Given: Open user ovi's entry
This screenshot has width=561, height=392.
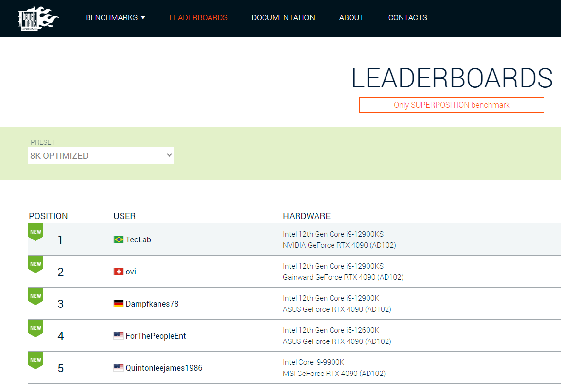Looking at the screenshot, I should 131,272.
